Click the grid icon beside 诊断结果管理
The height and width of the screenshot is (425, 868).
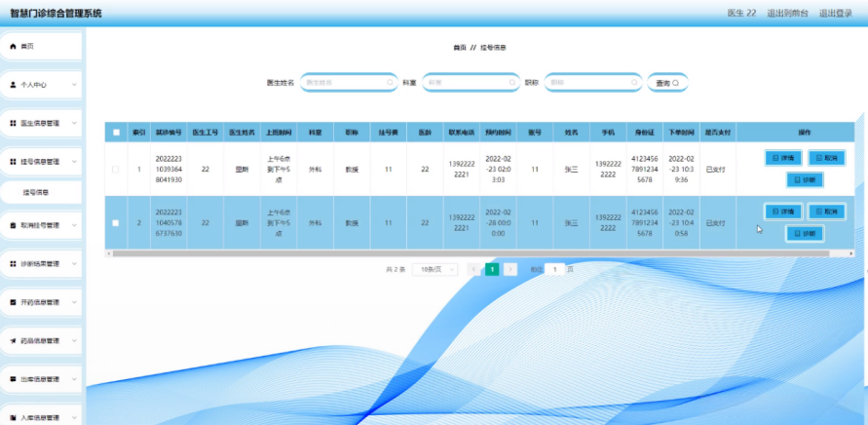pos(14,264)
